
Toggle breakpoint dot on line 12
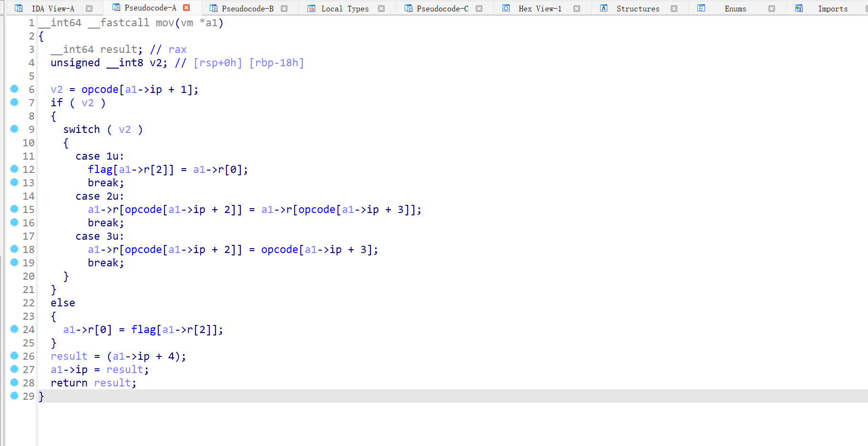[x=14, y=169]
